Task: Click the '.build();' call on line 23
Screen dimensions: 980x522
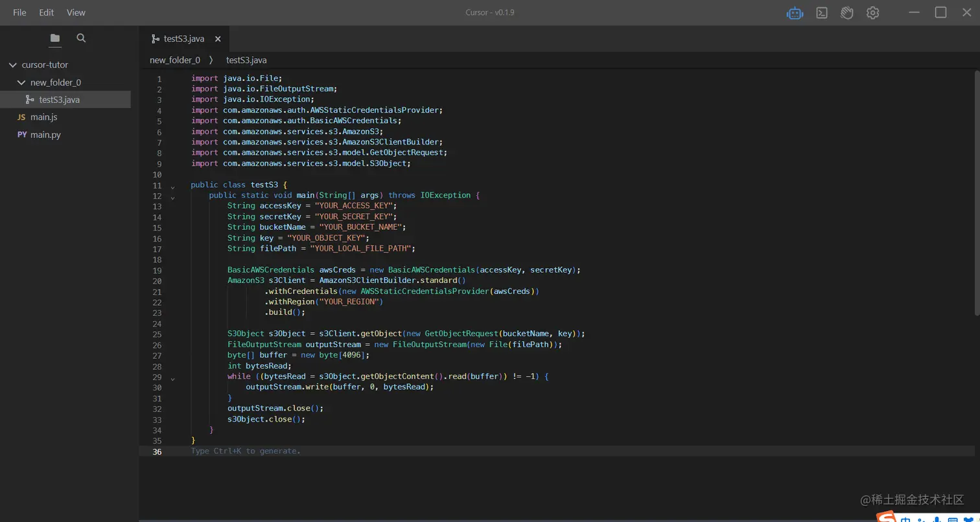Action: tap(285, 312)
